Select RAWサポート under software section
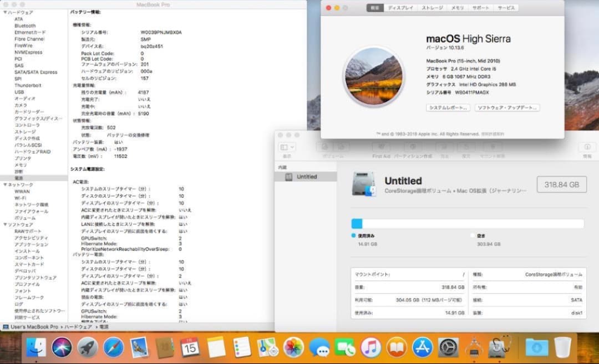 [x=28, y=231]
